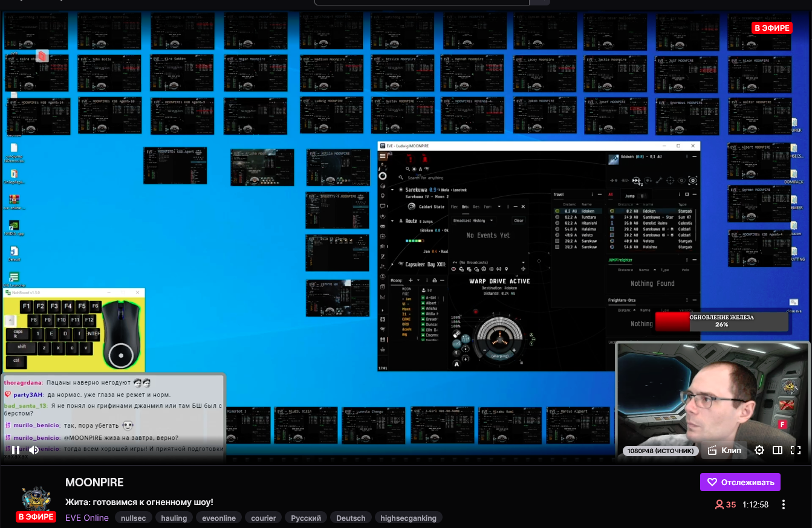Open the EVE Online category link
The image size is (812, 528).
[x=87, y=518]
